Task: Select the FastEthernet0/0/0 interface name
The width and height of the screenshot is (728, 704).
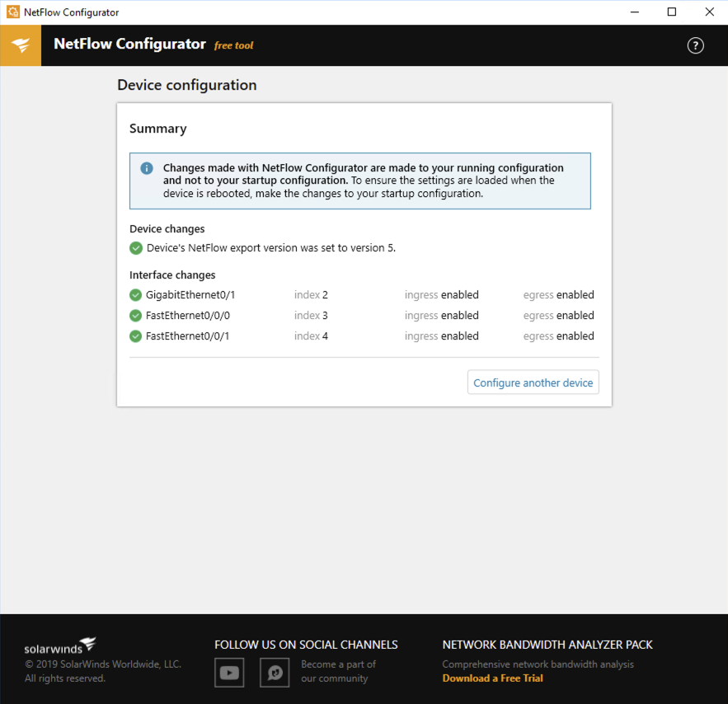Action: click(188, 316)
